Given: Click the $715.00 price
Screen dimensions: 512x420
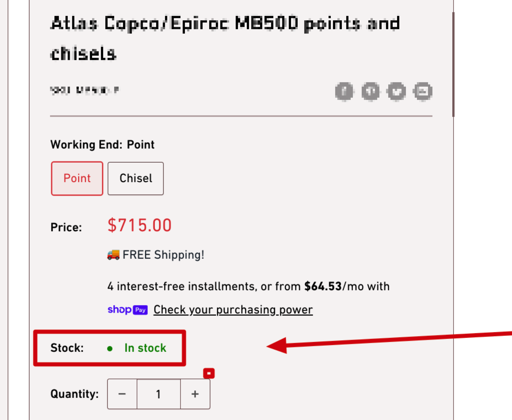Looking at the screenshot, I should [140, 225].
